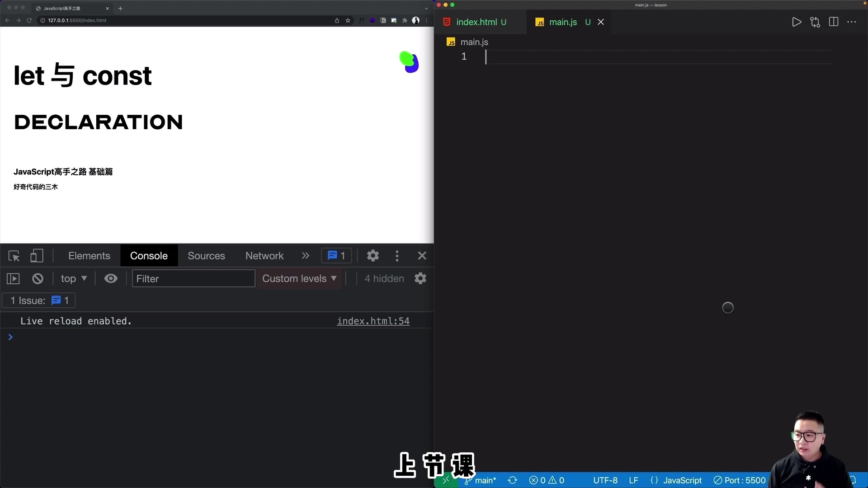The height and width of the screenshot is (488, 868).
Task: Open the live expression eye icon
Action: pos(110,278)
